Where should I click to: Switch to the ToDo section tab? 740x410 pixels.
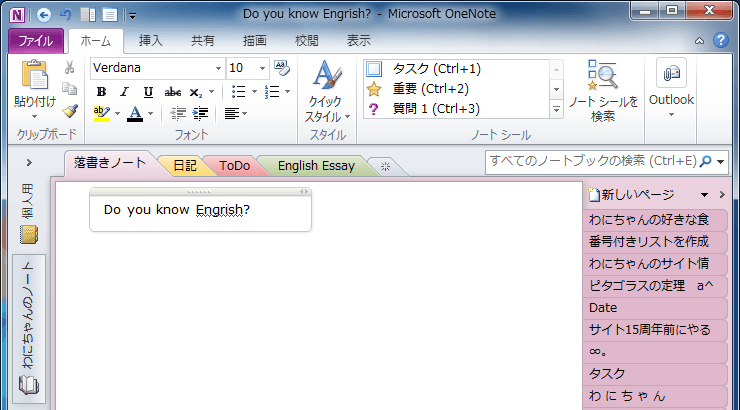pyautogui.click(x=235, y=166)
